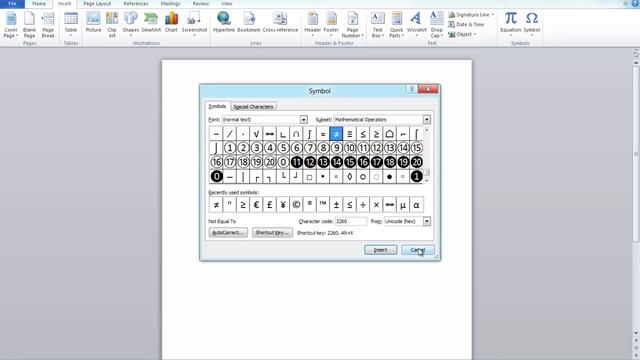Image resolution: width=640 pixels, height=360 pixels.
Task: Open the Screenshot tool
Action: click(x=194, y=24)
